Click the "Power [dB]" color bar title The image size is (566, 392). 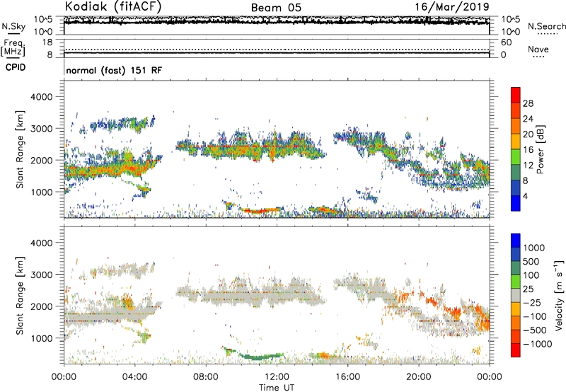point(540,149)
